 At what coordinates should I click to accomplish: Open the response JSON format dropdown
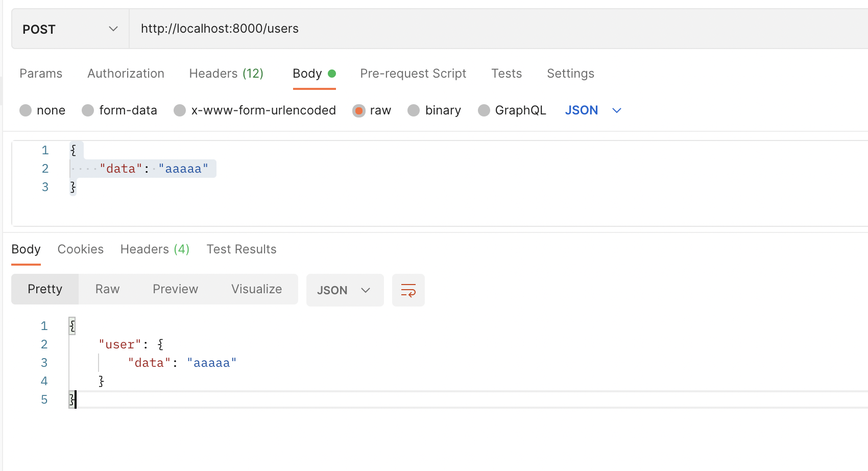point(344,290)
